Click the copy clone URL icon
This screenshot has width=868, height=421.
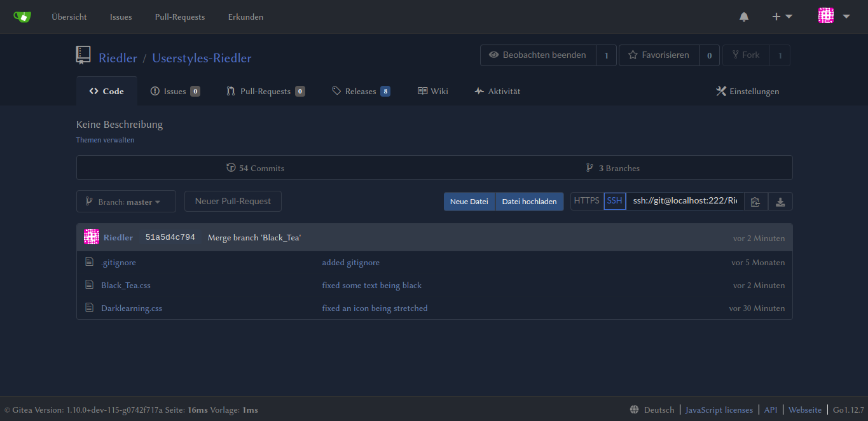click(x=755, y=202)
